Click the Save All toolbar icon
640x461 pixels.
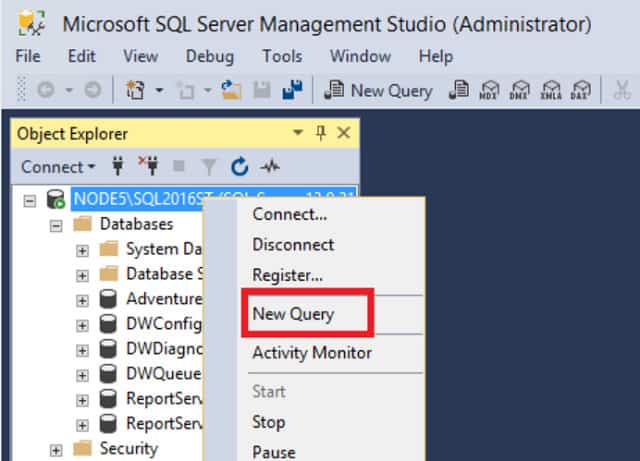292,89
